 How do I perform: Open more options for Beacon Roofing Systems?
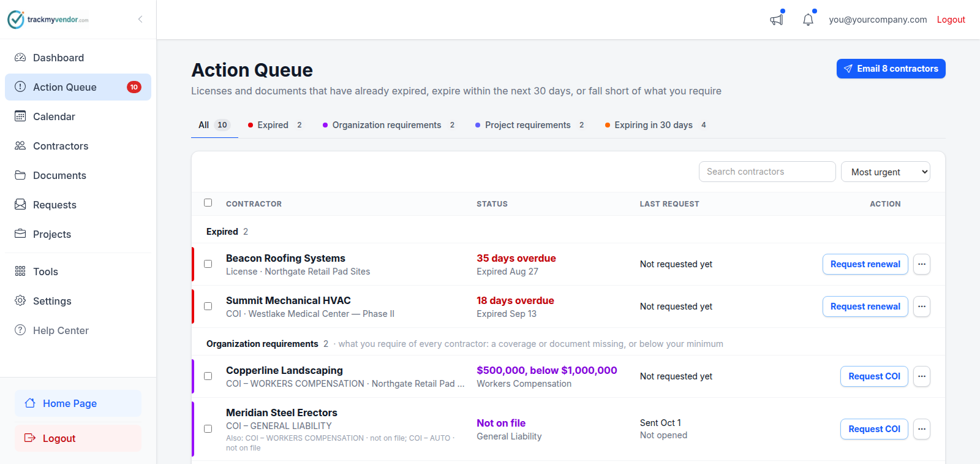922,264
